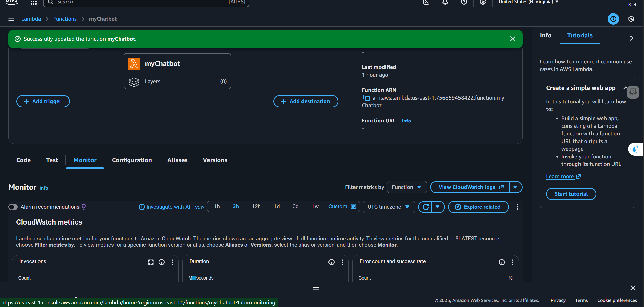Open the Duration widget info icon

pyautogui.click(x=331, y=262)
